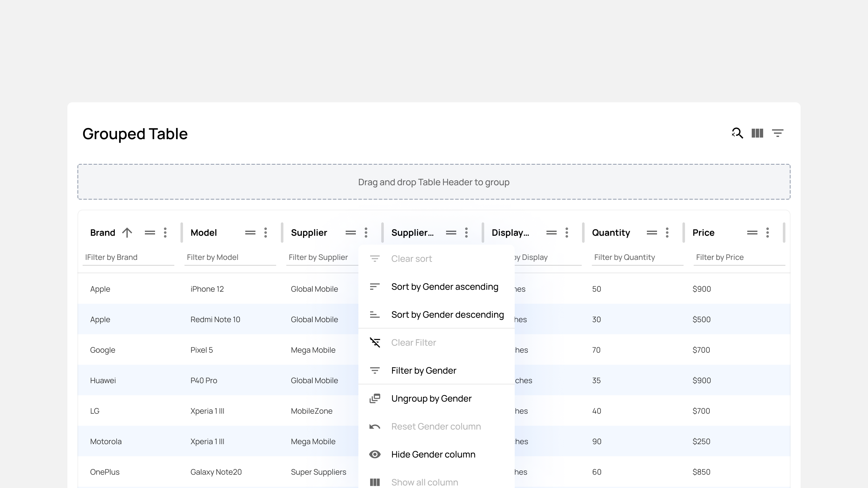Grab the Quantity column drag handle
Viewport: 868px width, 488px height.
652,233
